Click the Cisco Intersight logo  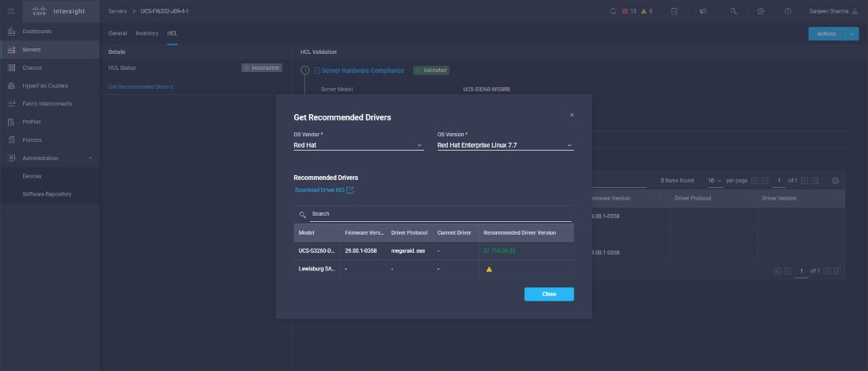pyautogui.click(x=58, y=11)
